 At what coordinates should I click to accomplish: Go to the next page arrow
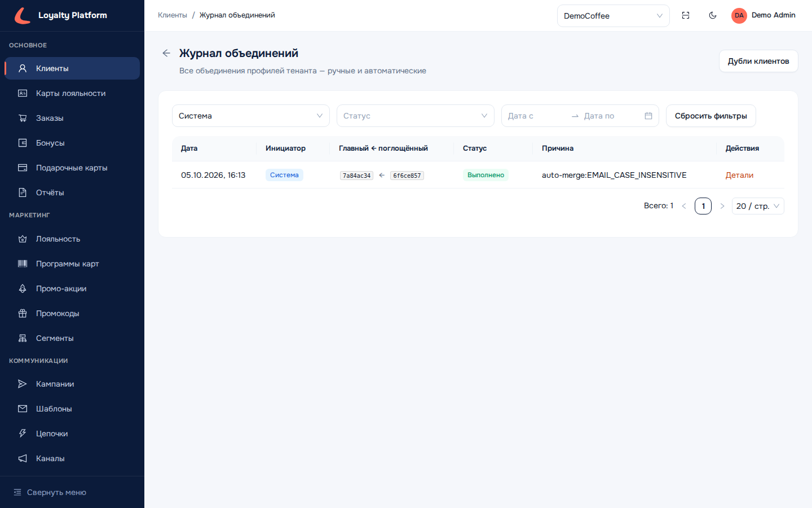point(722,206)
